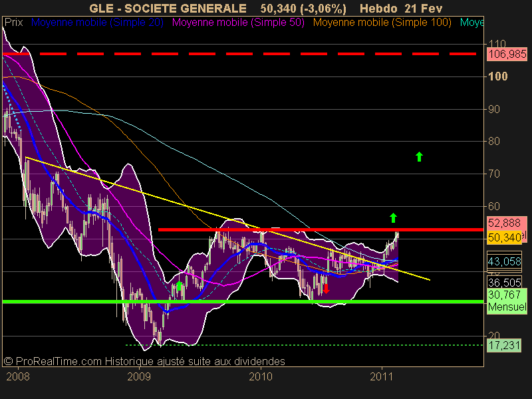The height and width of the screenshot is (399, 532).
Task: Click the red down arrow marker near mid-2010
Action: 326,289
